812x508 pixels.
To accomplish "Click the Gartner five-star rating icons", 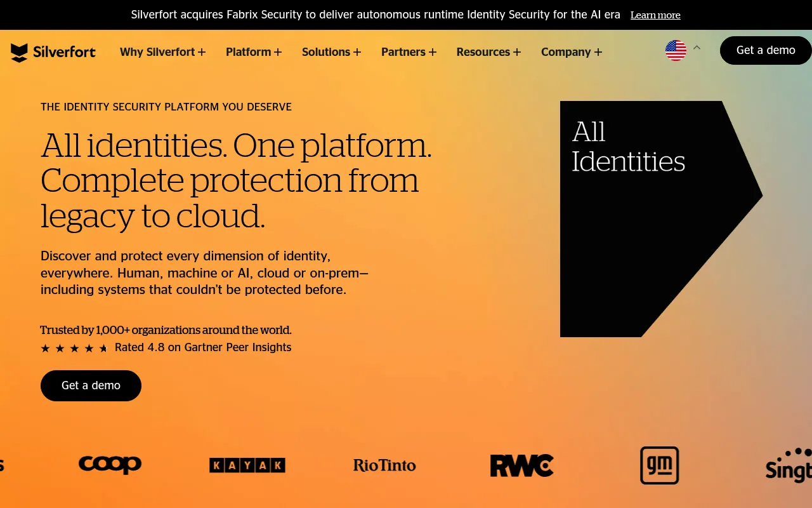I will click(x=74, y=348).
